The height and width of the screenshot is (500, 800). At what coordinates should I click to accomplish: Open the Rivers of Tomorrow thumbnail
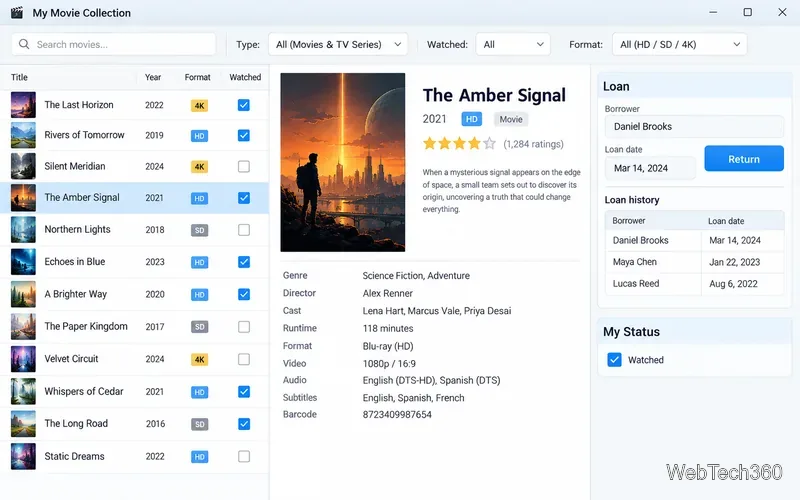23,135
